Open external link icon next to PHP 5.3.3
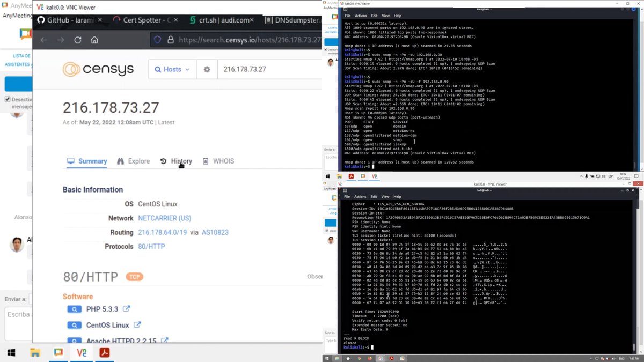 click(126, 309)
